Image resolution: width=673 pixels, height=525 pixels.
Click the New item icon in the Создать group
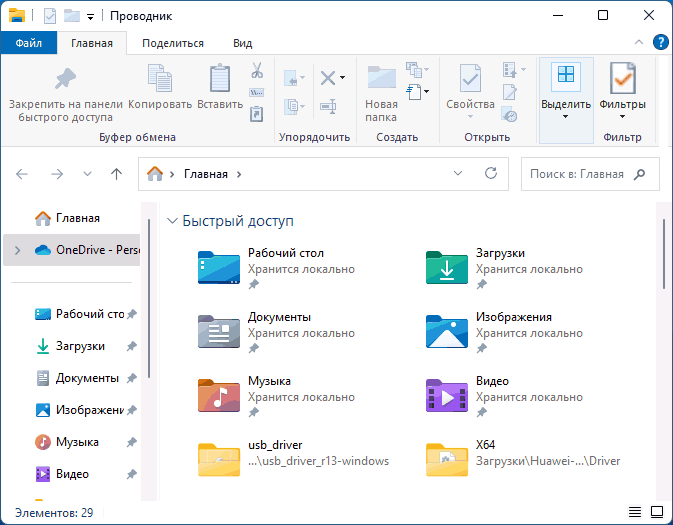(x=414, y=69)
